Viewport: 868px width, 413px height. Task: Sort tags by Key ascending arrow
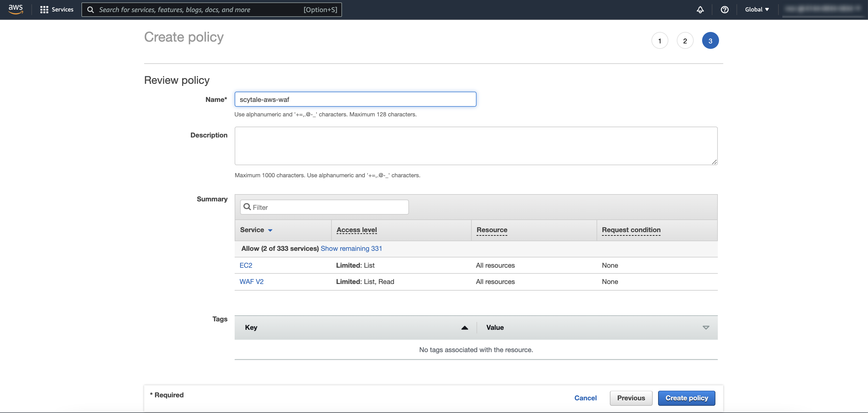pos(465,327)
